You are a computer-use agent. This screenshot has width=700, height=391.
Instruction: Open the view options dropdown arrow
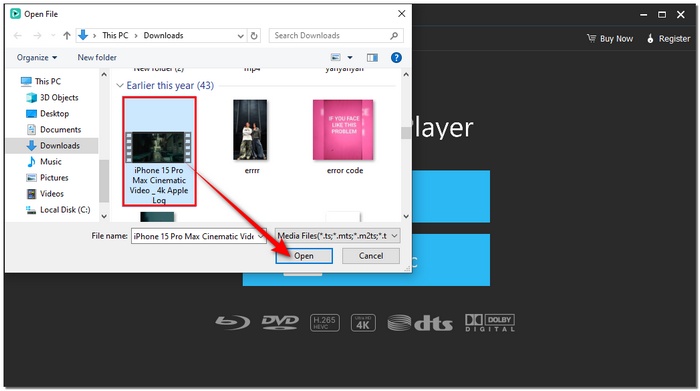[x=350, y=58]
